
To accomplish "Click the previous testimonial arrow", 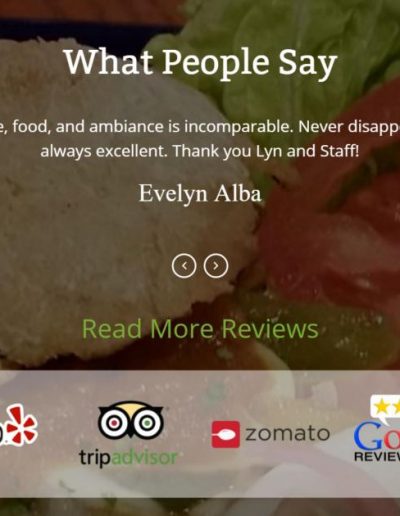I will click(184, 266).
